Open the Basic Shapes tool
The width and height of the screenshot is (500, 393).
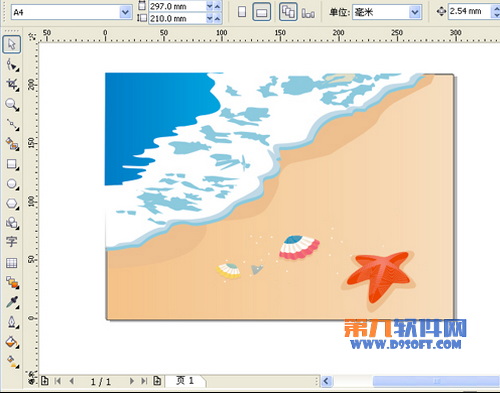pyautogui.click(x=12, y=223)
